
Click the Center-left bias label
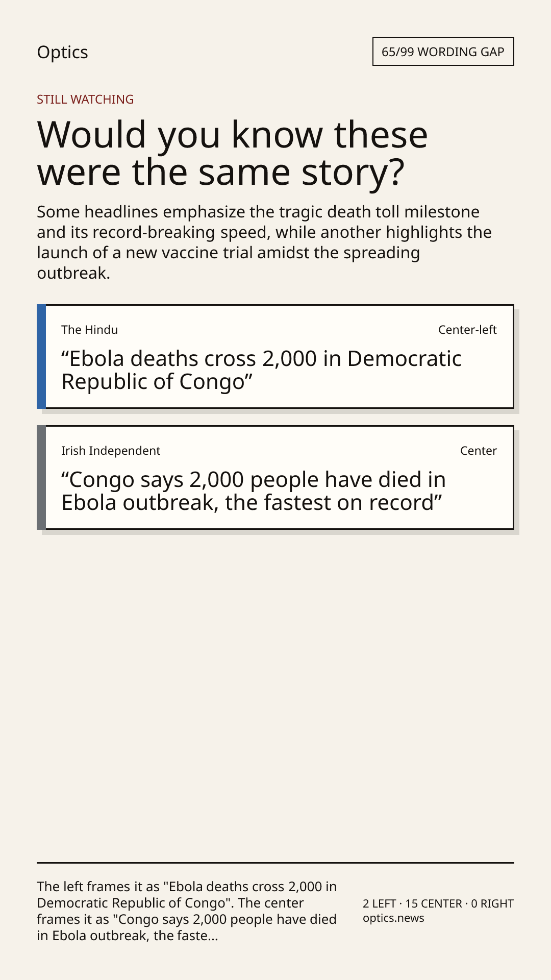(x=467, y=330)
